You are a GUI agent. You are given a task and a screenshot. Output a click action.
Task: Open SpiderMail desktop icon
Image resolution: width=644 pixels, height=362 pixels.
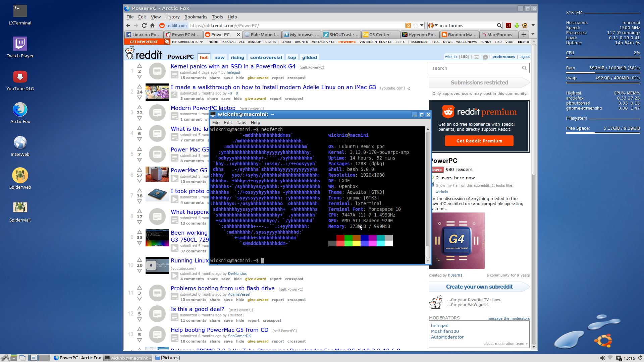pyautogui.click(x=20, y=212)
